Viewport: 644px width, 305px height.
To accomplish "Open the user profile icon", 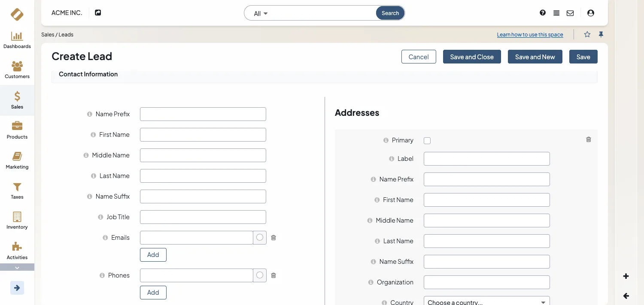I will point(591,13).
